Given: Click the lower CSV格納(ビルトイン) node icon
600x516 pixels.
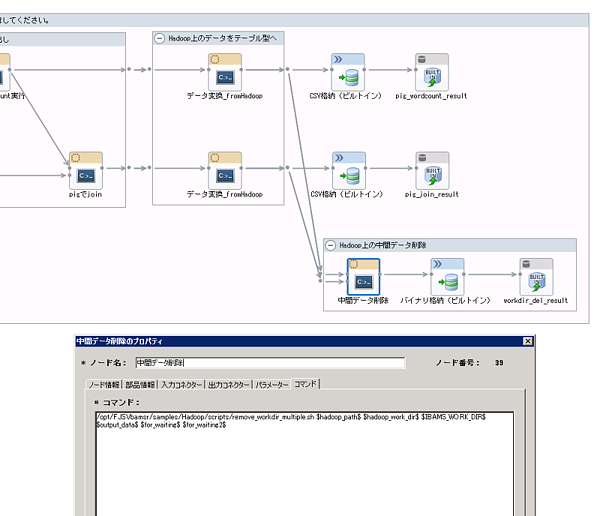Looking at the screenshot, I should pyautogui.click(x=349, y=170).
